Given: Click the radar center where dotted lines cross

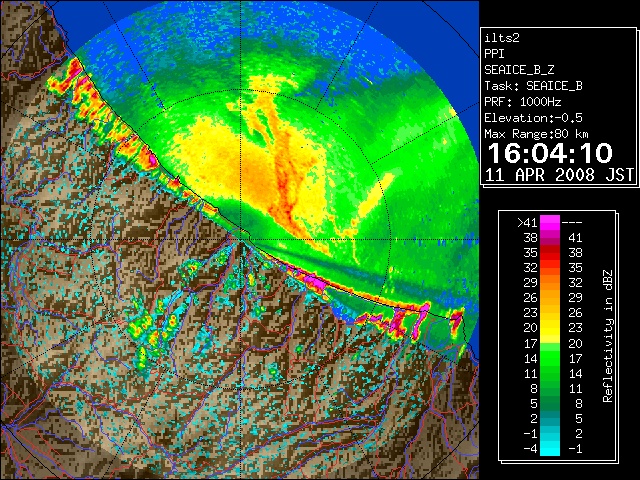Looking at the screenshot, I should tap(241, 240).
